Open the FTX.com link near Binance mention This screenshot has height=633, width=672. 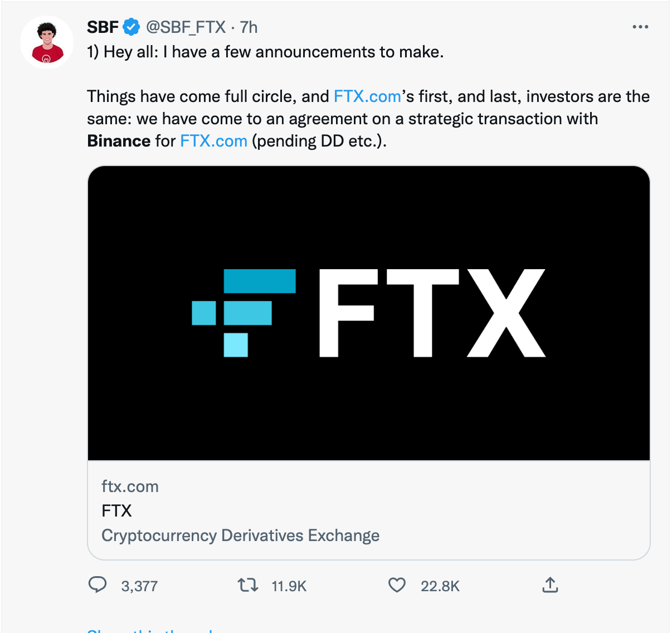[213, 140]
